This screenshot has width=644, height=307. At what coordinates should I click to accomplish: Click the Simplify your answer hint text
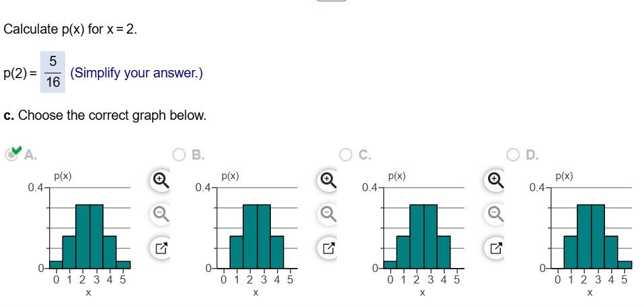point(136,73)
